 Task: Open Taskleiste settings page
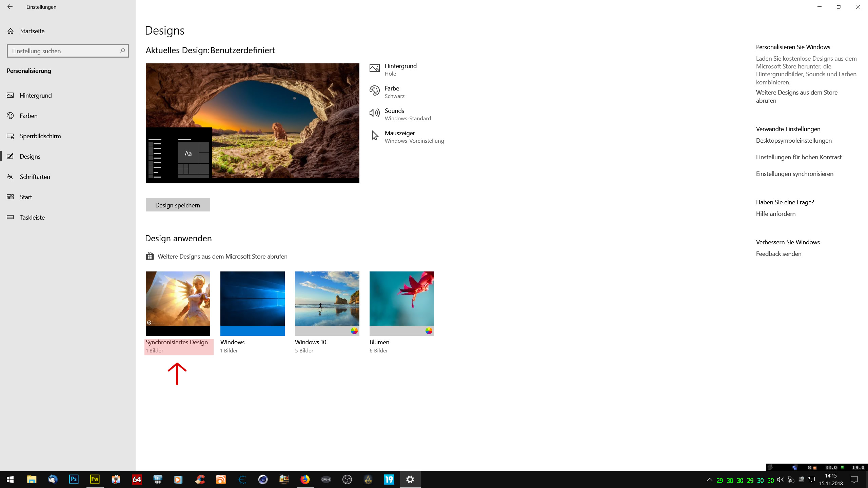tap(32, 218)
